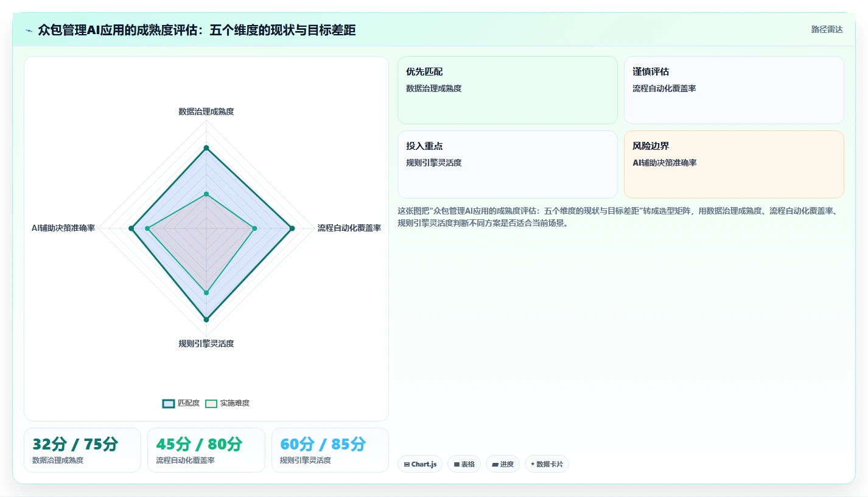Click radar axis label 数据治理成熟度 at chart top
The width and height of the screenshot is (868, 497).
[206, 111]
